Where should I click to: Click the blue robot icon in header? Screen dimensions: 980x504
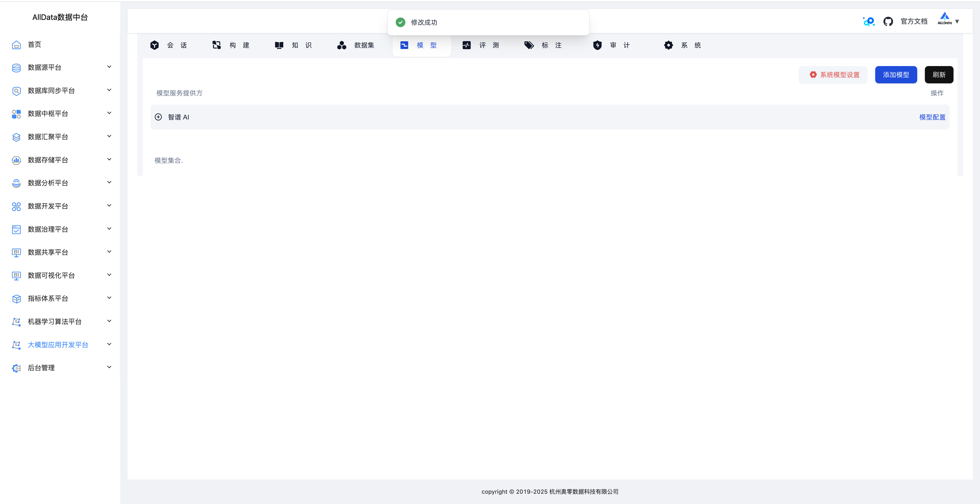(868, 22)
